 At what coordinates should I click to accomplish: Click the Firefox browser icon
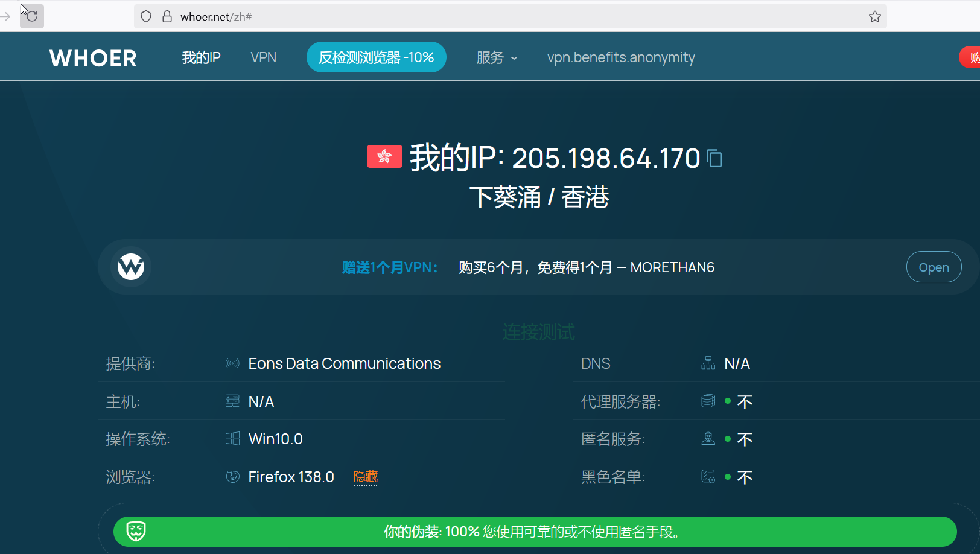point(232,477)
